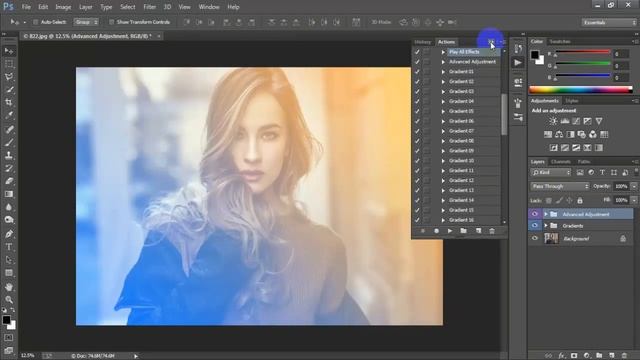Select the Eraser tool
Viewport: 640px width, 360px height.
[x=9, y=181]
